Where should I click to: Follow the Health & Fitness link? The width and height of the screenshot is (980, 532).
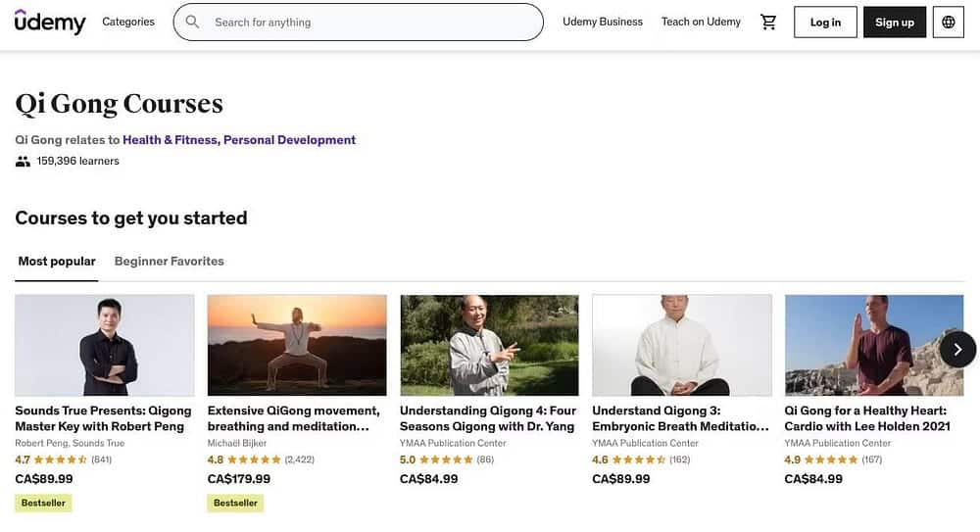point(170,140)
